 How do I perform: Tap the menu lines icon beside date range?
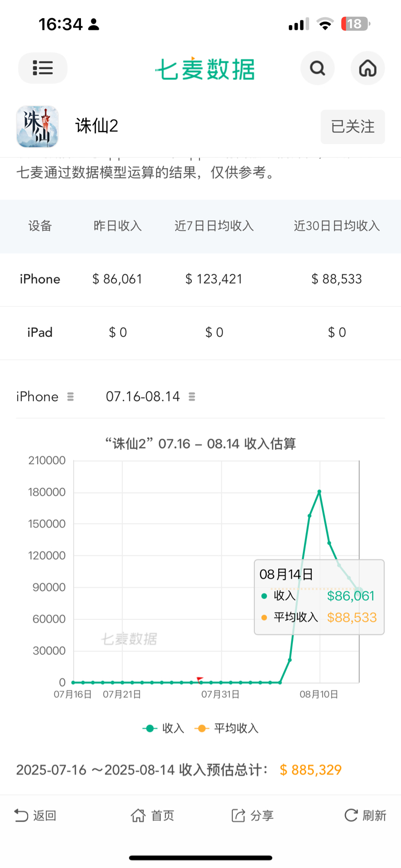click(192, 397)
